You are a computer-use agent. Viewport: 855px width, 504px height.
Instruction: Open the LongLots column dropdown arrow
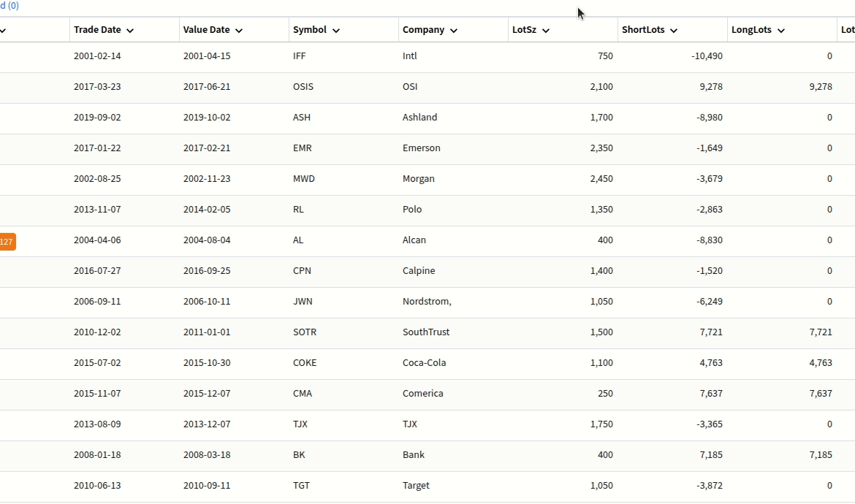[x=781, y=31]
